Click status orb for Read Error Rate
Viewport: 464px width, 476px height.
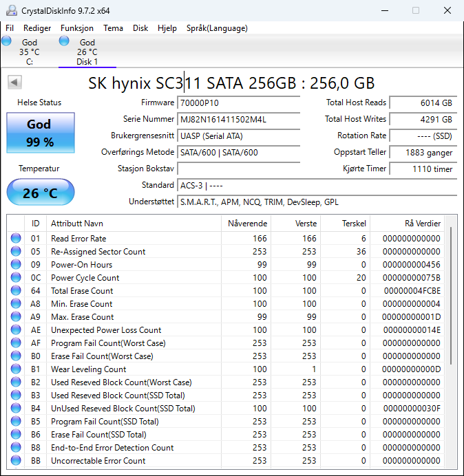tap(16, 238)
